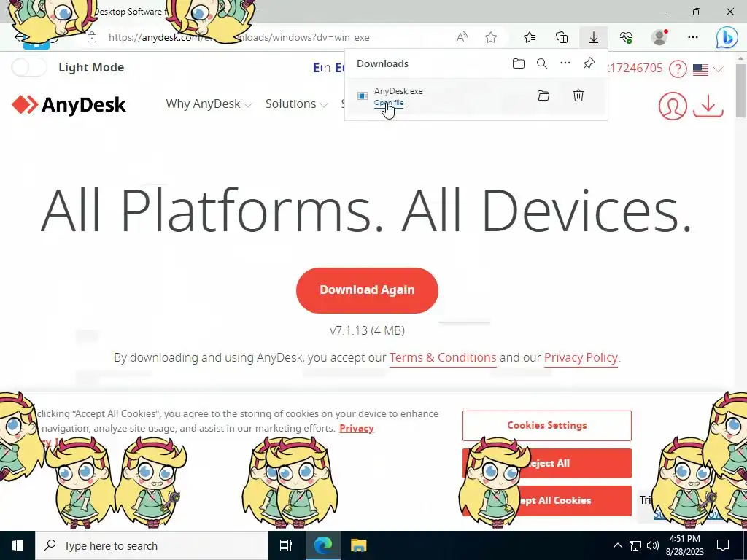Click the Edge downloads toolbar button
This screenshot has width=747, height=560.
coord(594,38)
